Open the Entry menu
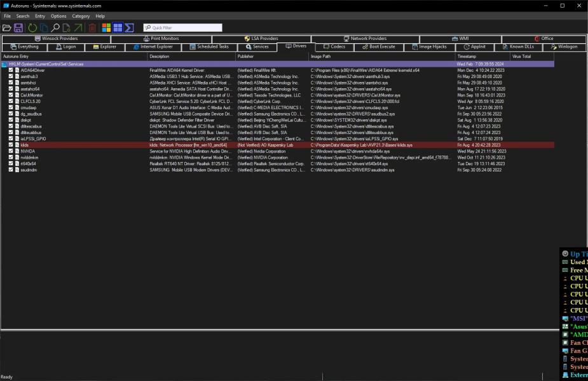The width and height of the screenshot is (588, 381). (x=40, y=16)
